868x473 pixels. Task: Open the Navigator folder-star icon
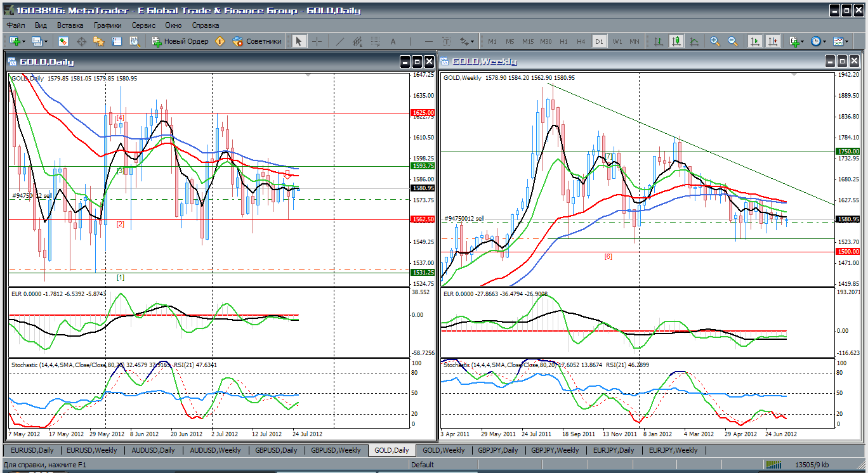(99, 41)
